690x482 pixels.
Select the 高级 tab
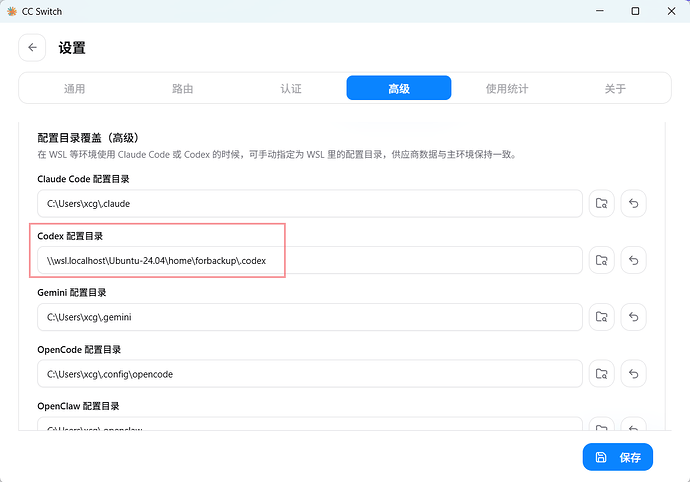click(x=399, y=88)
